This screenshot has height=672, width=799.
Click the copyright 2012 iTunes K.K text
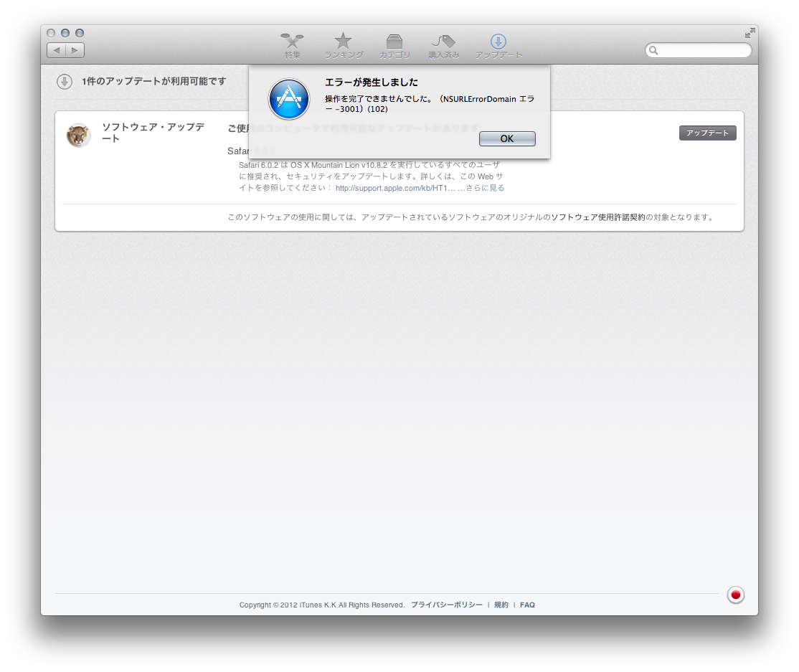322,605
